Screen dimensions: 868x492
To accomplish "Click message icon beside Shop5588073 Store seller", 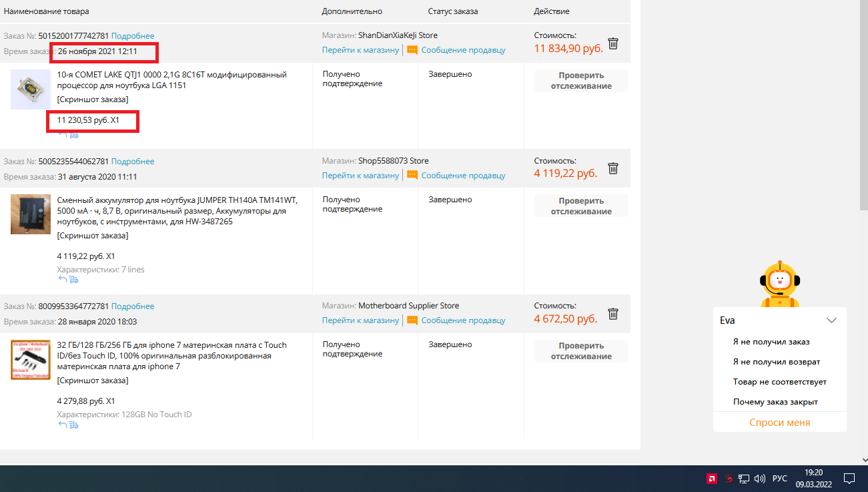I will coord(412,176).
